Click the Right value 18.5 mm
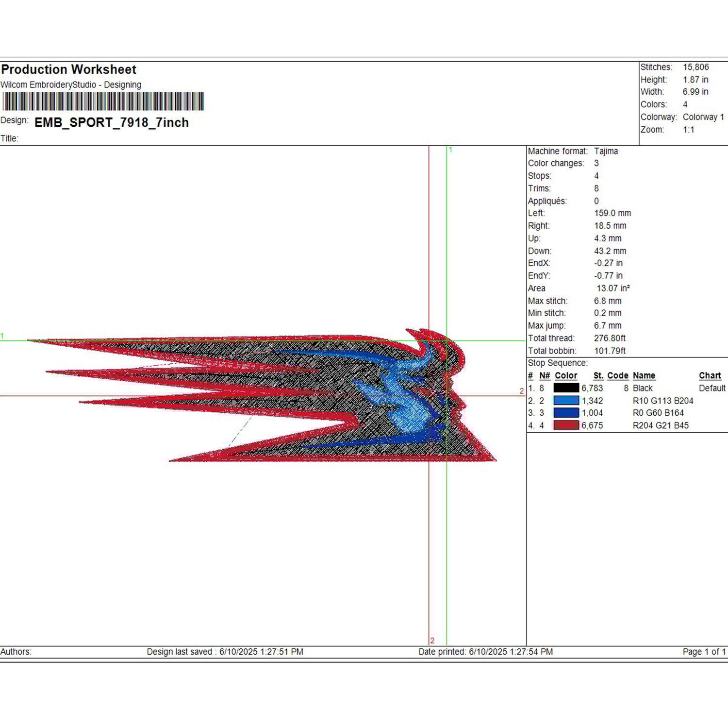Viewport: 728px width, 726px height. pos(610,226)
